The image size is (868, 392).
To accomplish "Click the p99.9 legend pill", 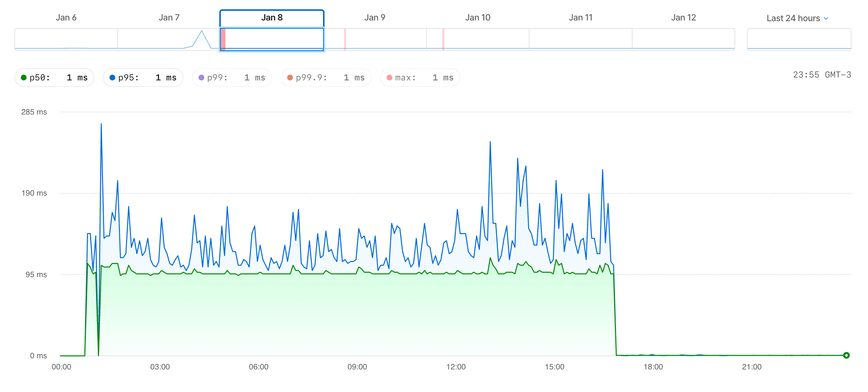I will coord(325,77).
